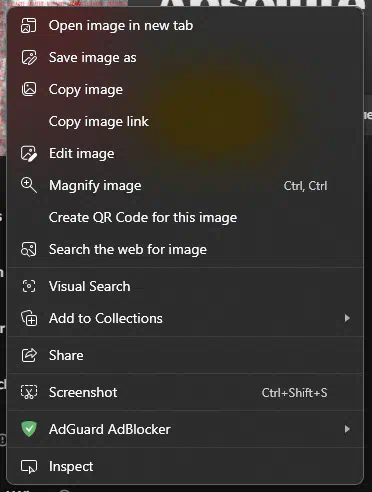Select Create QR Code for this image

click(x=185, y=218)
